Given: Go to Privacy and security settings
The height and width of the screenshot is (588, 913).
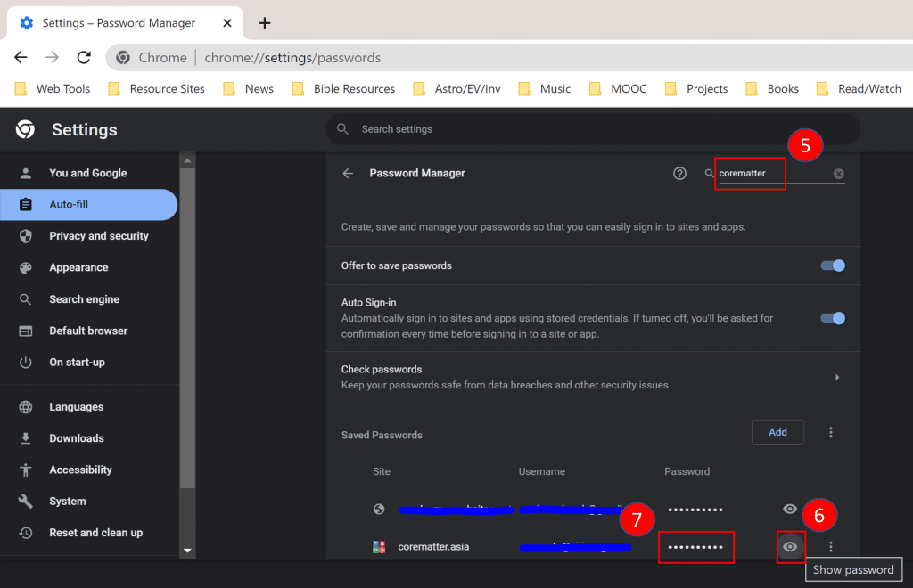Looking at the screenshot, I should [98, 236].
